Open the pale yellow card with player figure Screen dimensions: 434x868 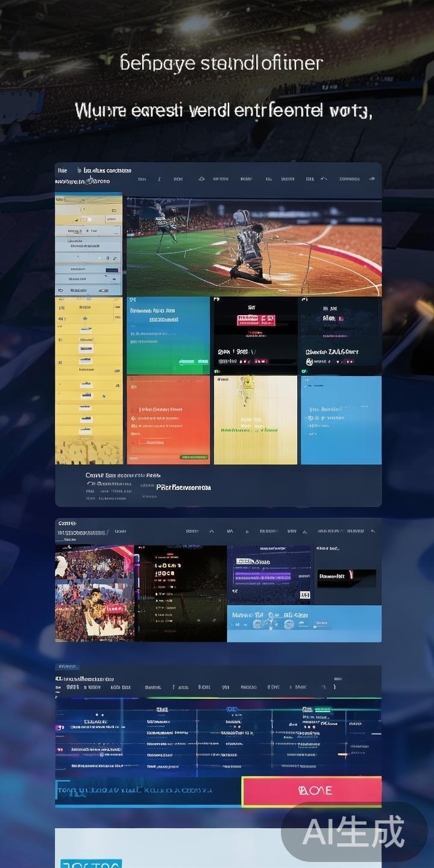(x=255, y=420)
